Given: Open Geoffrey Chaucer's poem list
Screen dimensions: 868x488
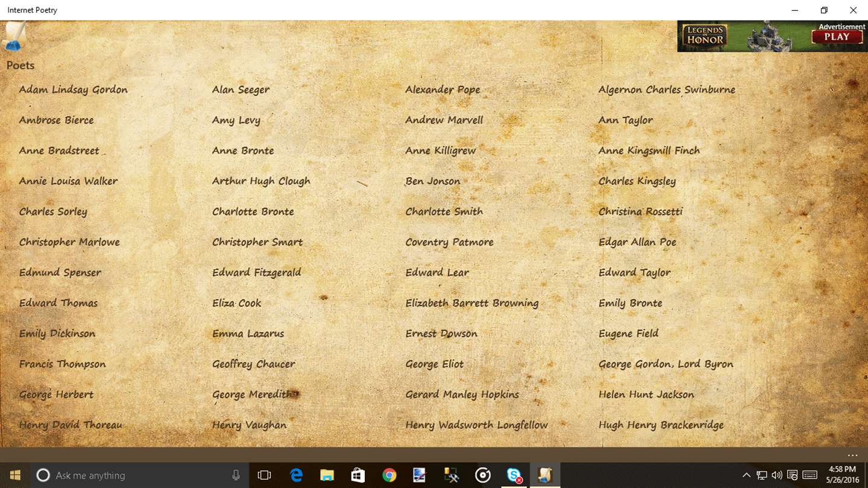Looking at the screenshot, I should coord(254,364).
